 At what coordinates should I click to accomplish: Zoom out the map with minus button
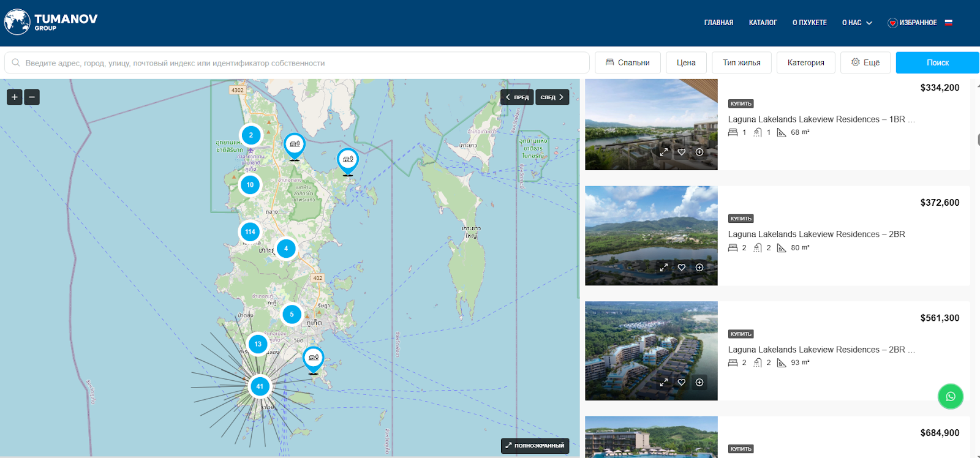[x=32, y=97]
